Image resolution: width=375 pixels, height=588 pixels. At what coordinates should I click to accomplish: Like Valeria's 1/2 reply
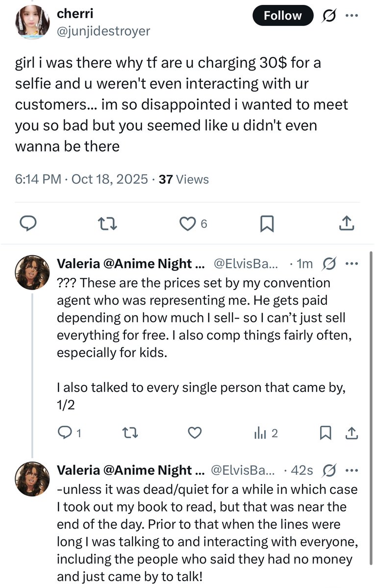(x=195, y=433)
